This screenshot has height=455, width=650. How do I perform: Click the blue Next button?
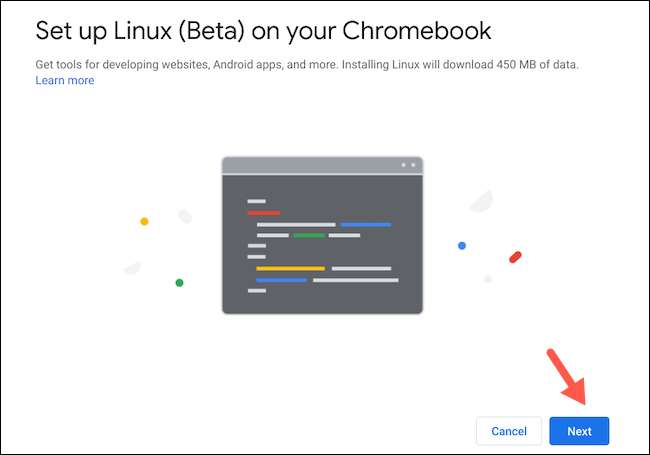(x=579, y=431)
